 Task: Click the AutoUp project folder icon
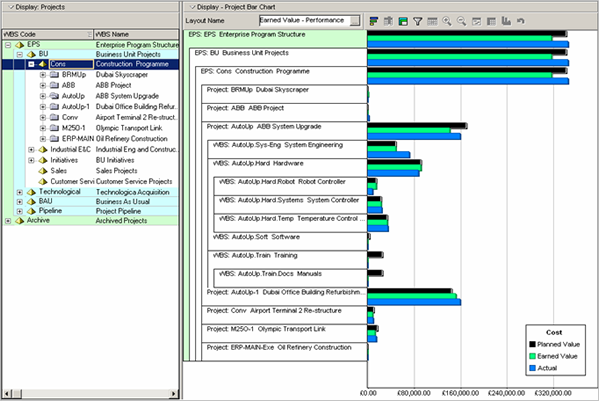point(55,96)
